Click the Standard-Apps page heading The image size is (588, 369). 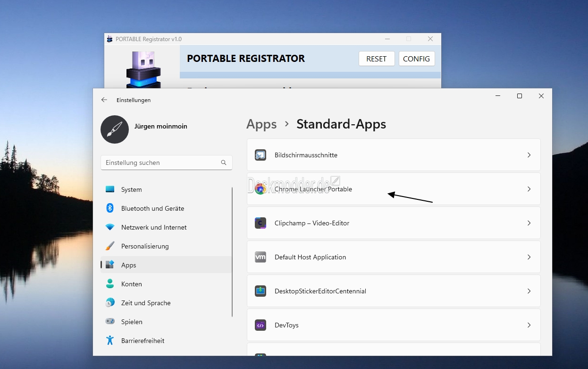341,124
